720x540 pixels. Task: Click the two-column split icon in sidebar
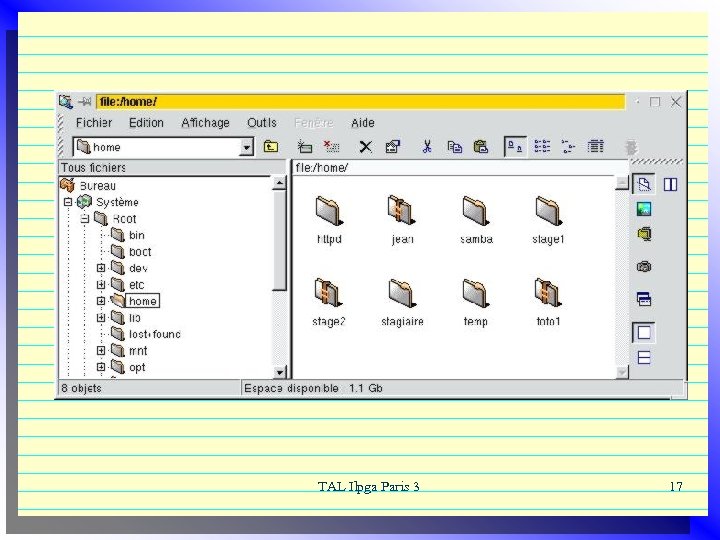point(670,185)
